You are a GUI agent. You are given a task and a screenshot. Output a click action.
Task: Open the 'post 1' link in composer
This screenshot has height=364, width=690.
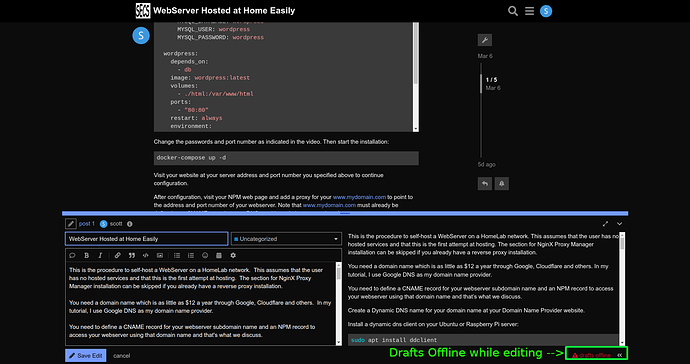point(87,224)
